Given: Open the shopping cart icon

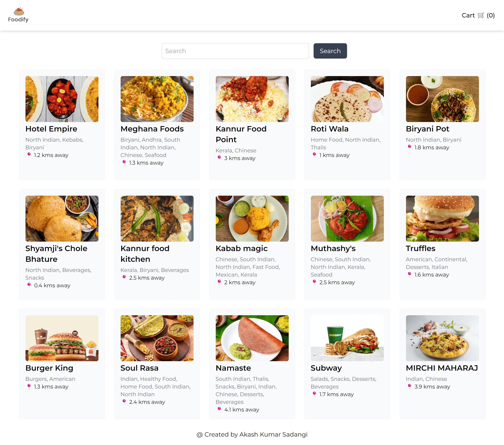Looking at the screenshot, I should point(481,16).
